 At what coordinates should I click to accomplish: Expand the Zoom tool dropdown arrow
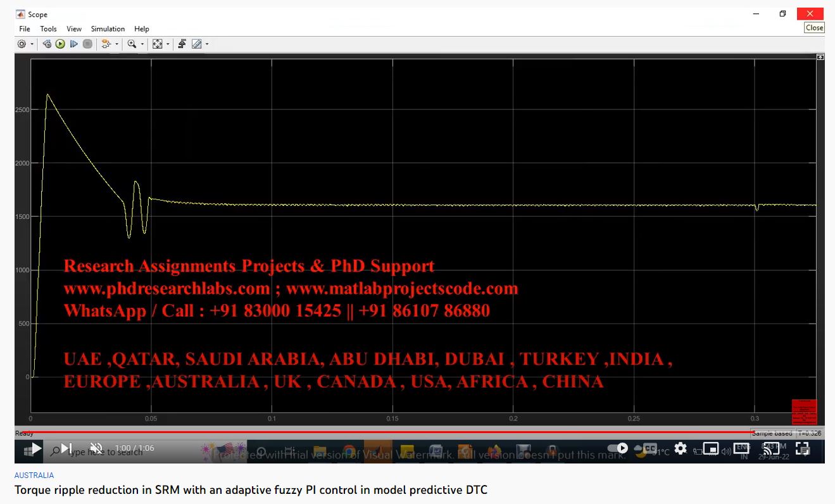point(142,44)
